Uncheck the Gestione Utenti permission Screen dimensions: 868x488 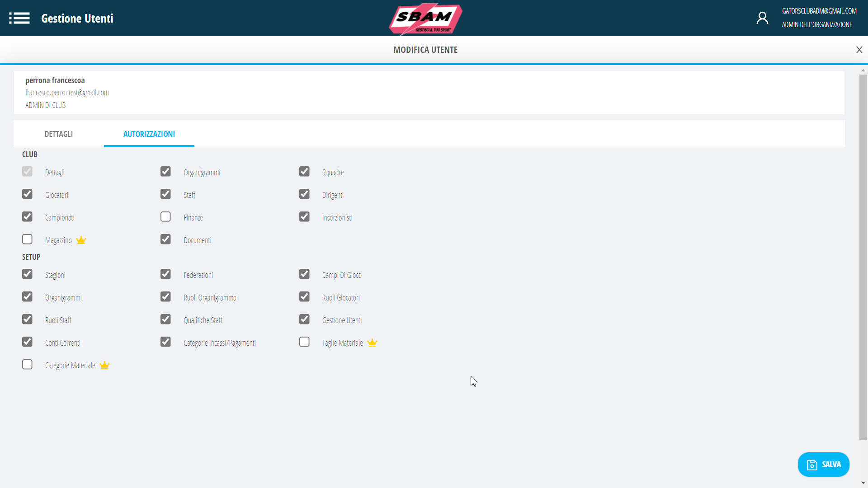click(x=304, y=319)
